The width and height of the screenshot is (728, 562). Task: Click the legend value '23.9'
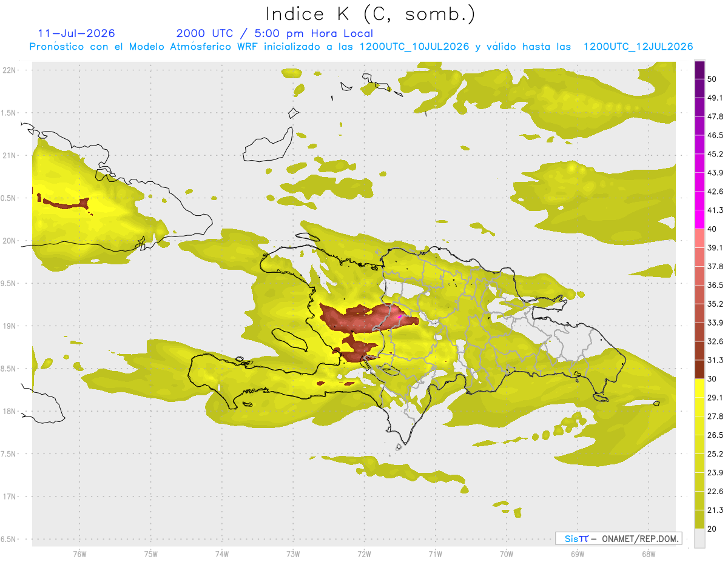pos(716,472)
